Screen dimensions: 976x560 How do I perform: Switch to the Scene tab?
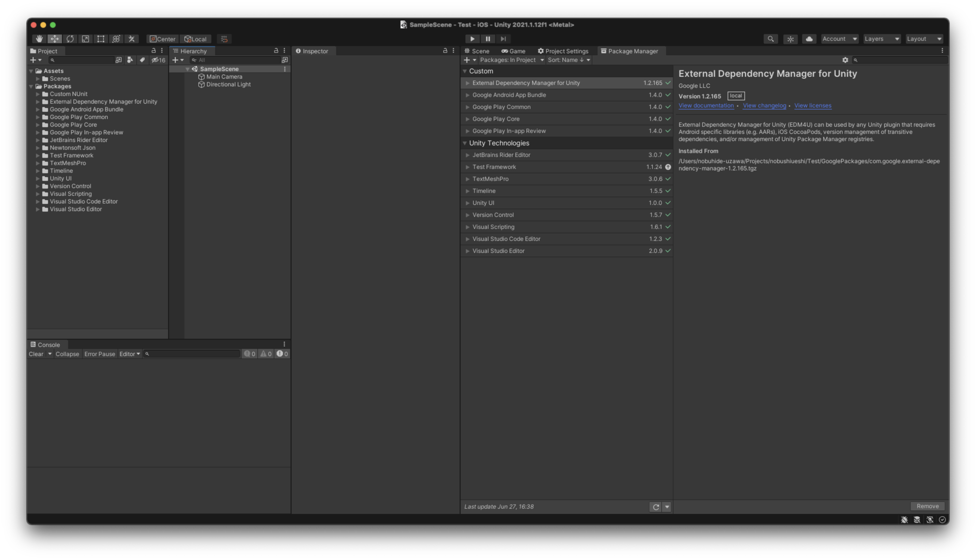coord(477,51)
